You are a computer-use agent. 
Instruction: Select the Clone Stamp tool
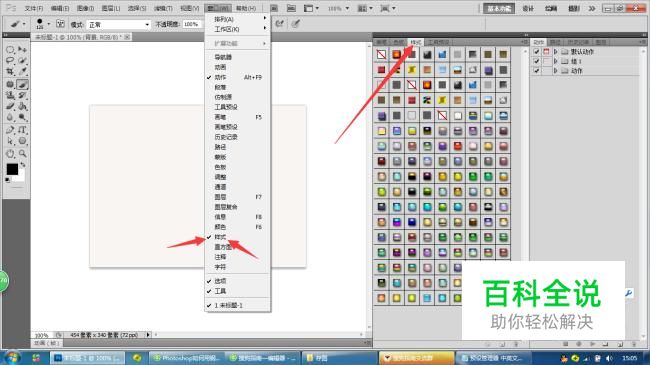(x=10, y=95)
